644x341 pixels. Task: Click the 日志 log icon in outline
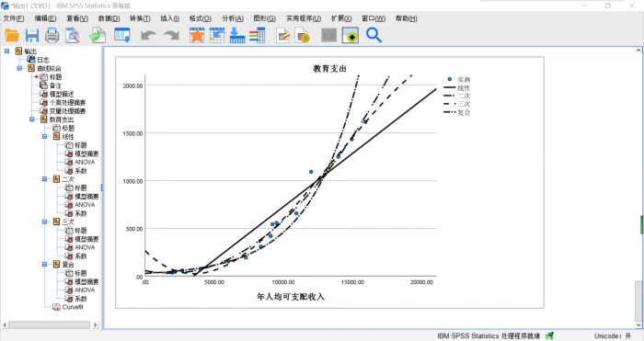pyautogui.click(x=31, y=60)
